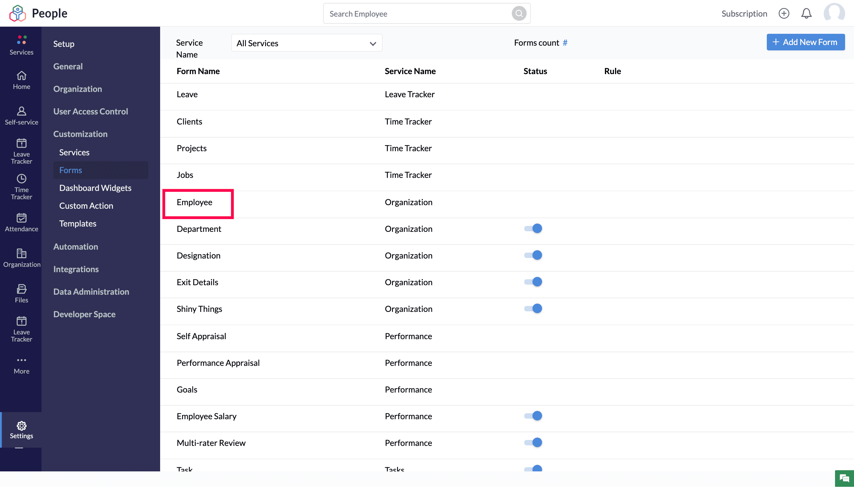The height and width of the screenshot is (504, 854).
Task: Click the Status column header
Action: click(x=535, y=71)
